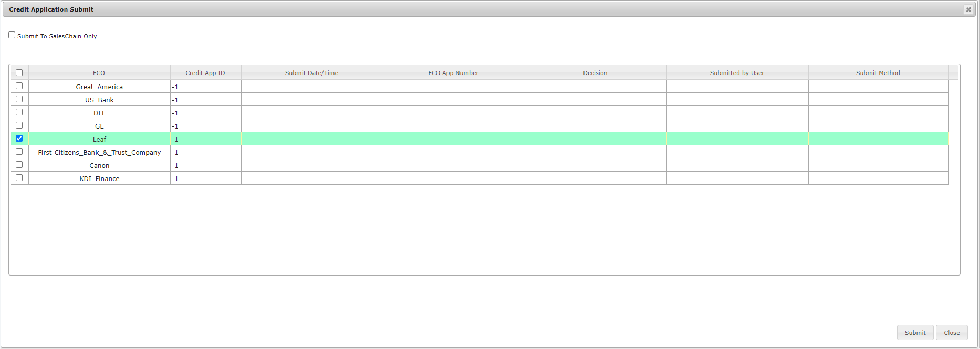980x349 pixels.
Task: Uncheck the Leaf row checkbox
Action: 19,139
